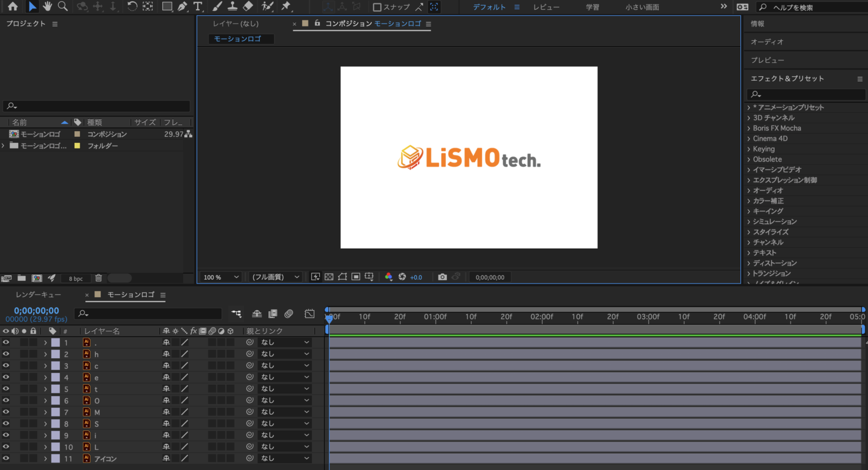Select the Puppet Pin tool
This screenshot has width=868, height=470.
pyautogui.click(x=286, y=6)
